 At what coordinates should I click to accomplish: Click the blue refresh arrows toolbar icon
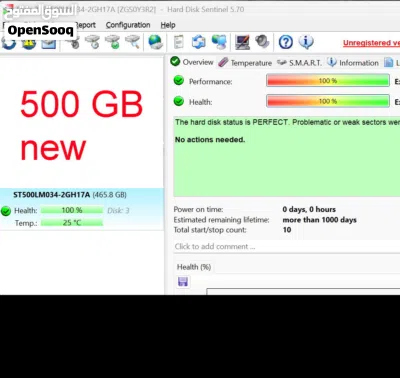199,42
